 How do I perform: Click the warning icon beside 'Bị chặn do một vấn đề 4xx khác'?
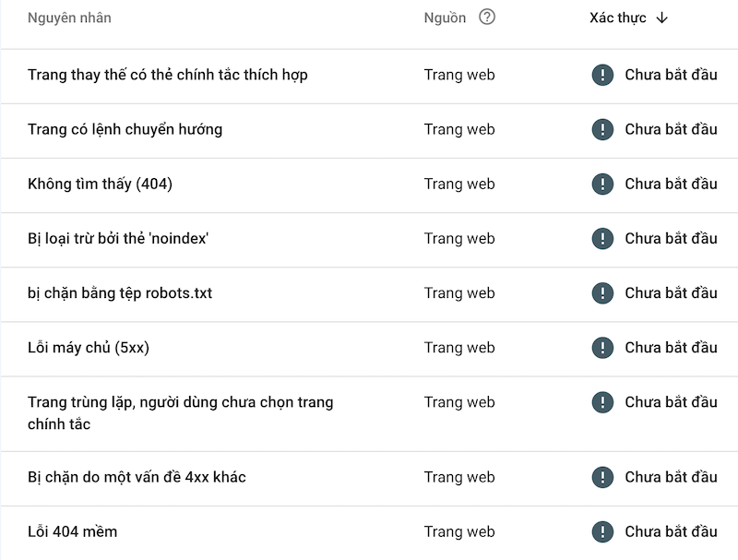pyautogui.click(x=601, y=477)
